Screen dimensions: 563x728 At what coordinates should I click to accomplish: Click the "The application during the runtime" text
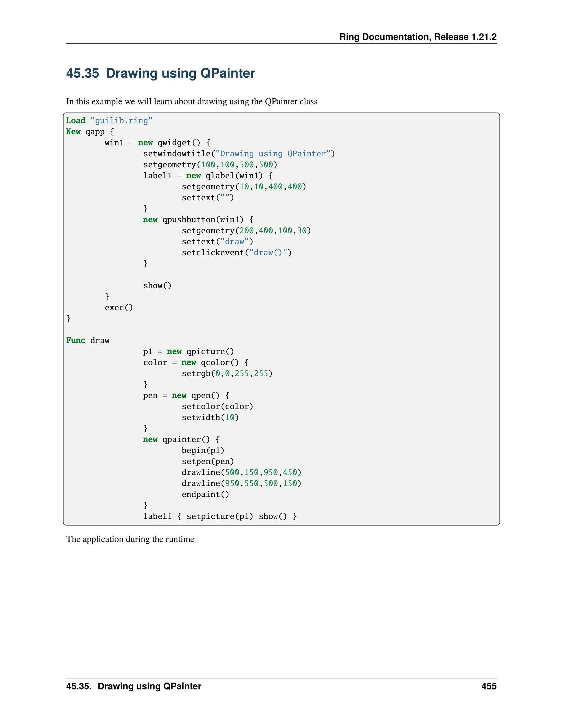coord(130,539)
